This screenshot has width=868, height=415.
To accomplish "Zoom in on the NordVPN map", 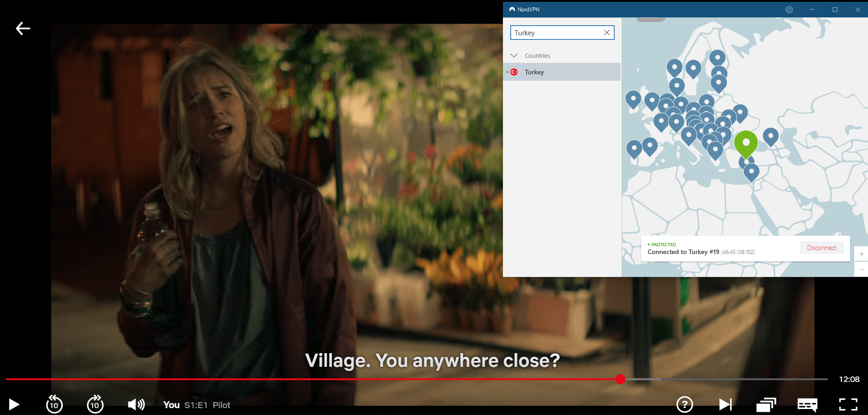I will [861, 254].
